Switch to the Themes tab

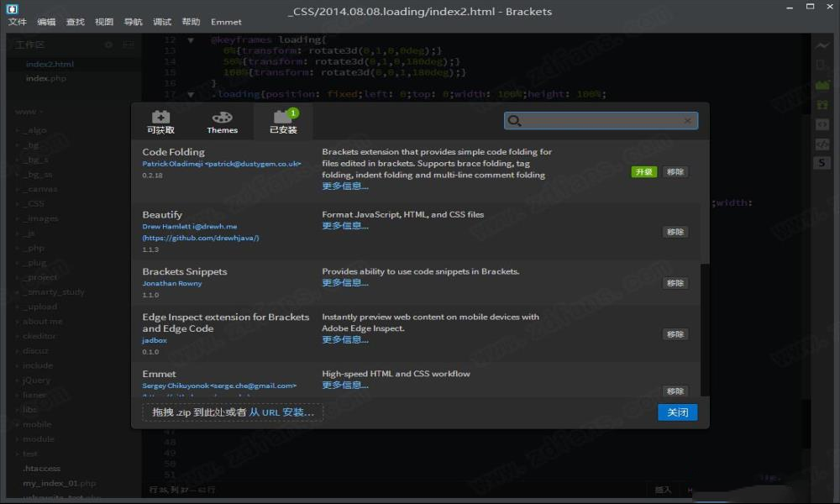coord(223,122)
